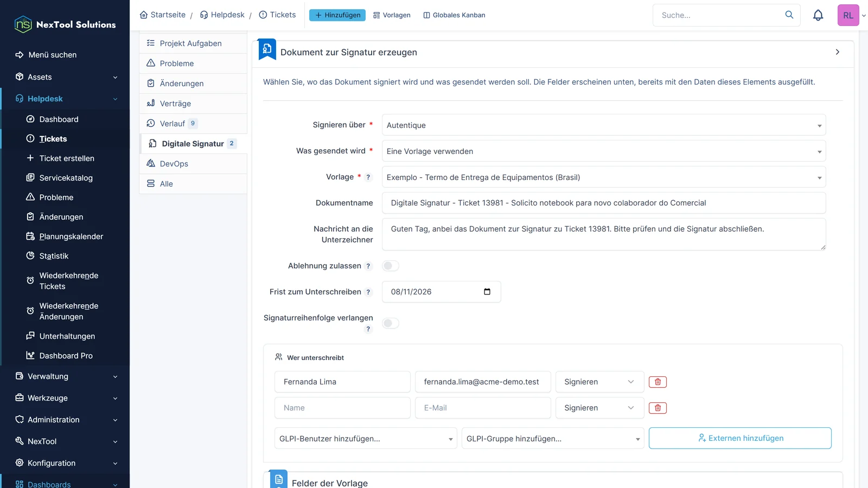Show help for Vorlage field
Viewport: 868px width, 488px height.
click(x=368, y=177)
